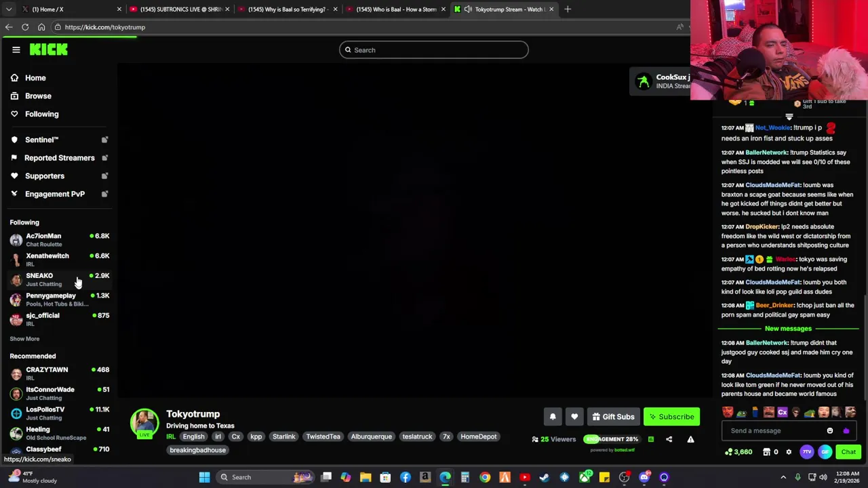This screenshot has height=488, width=868.
Task: Open File Explorer from taskbar
Action: [x=366, y=477]
